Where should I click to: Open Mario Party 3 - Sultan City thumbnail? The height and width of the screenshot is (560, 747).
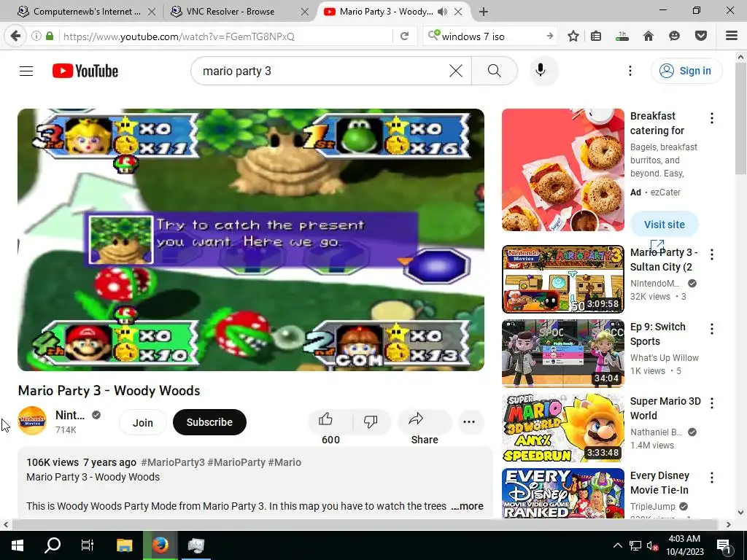click(x=562, y=279)
